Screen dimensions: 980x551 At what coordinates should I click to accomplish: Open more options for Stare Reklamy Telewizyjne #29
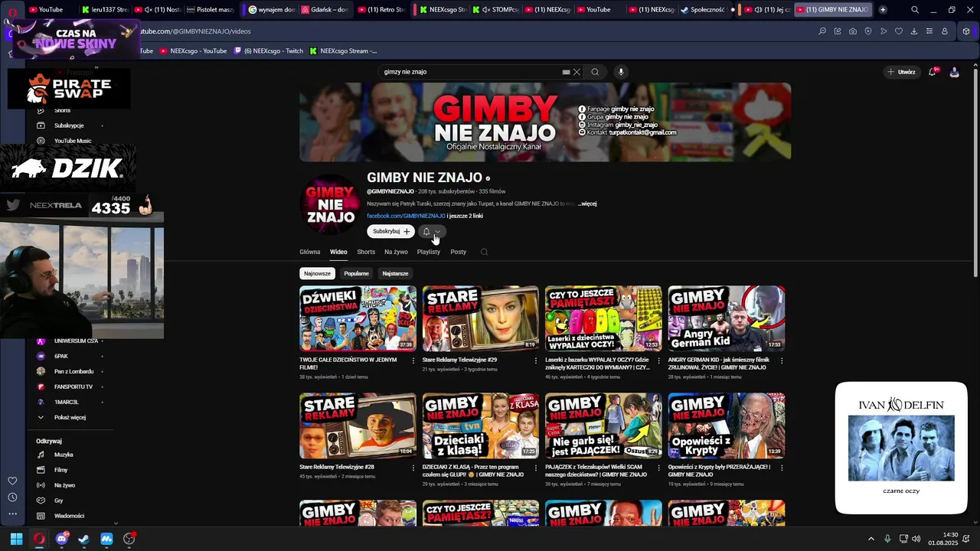[536, 360]
